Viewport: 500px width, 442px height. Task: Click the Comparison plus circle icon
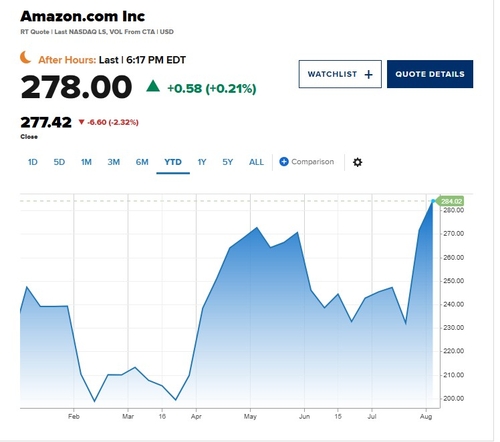(x=284, y=162)
